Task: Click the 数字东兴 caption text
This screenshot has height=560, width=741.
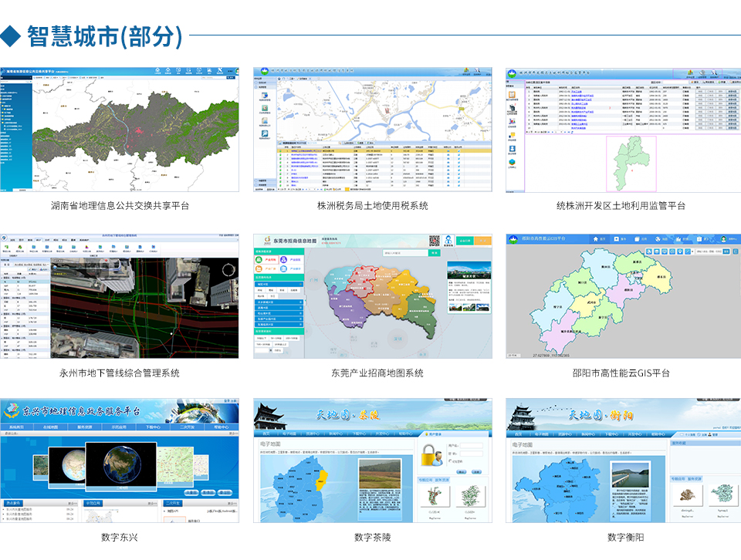Action: (x=120, y=537)
